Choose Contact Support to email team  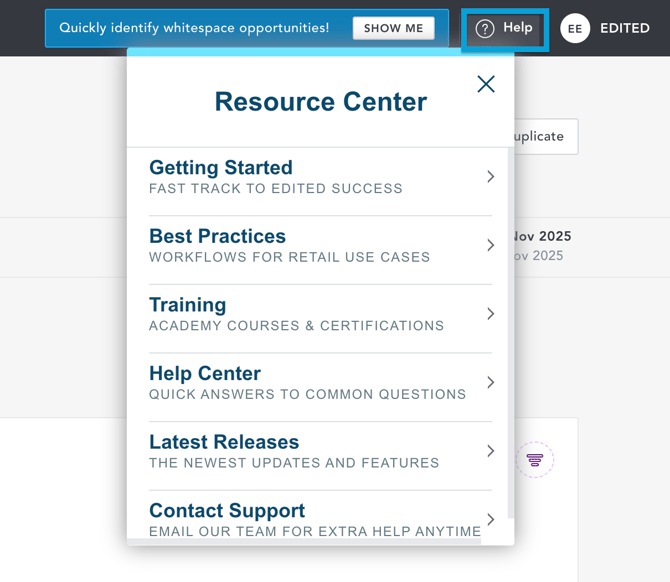pos(313,519)
